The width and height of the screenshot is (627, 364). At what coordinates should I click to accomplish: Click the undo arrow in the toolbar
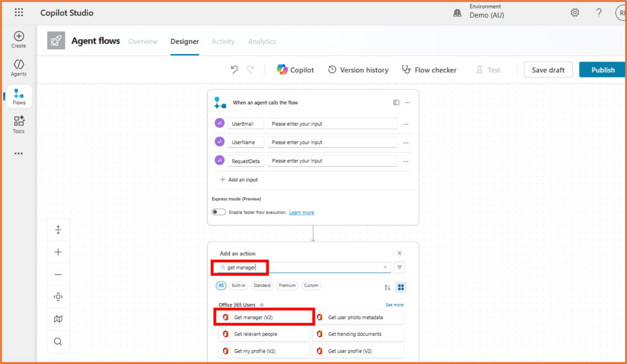234,69
